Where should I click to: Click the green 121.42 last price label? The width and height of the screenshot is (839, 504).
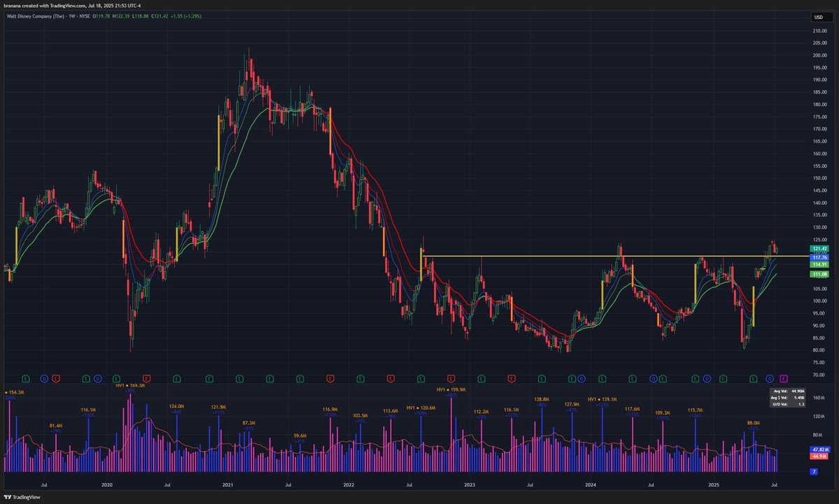(820, 249)
